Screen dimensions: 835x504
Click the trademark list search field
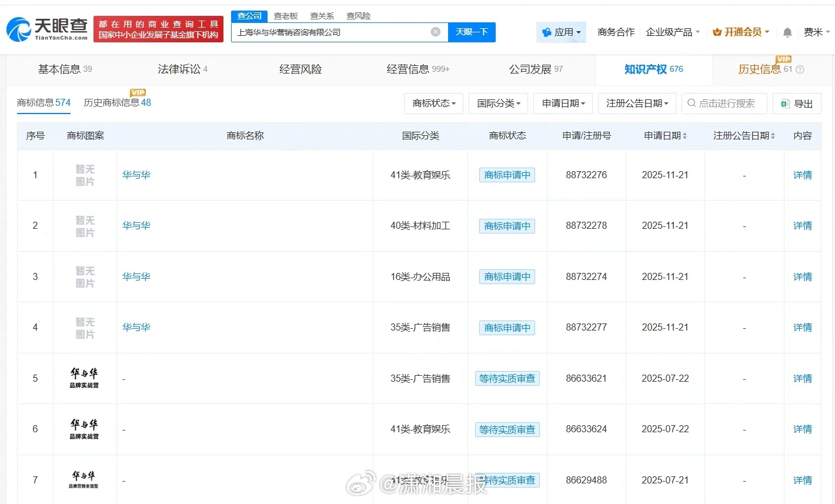pos(726,104)
